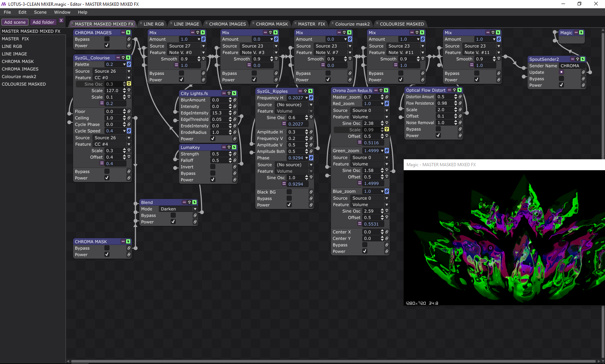Viewport: 605px width, 364px height.
Task: Click blue link icon beside Green_zoom value
Action: [x=387, y=151]
